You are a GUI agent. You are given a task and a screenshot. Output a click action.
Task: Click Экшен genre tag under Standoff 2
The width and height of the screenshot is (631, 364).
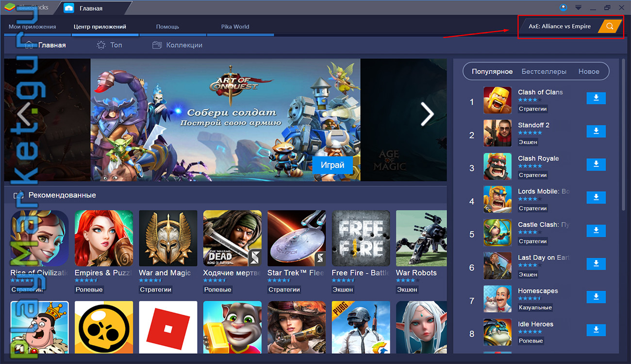[x=528, y=142]
